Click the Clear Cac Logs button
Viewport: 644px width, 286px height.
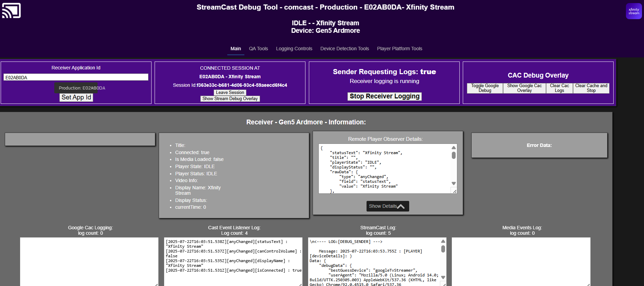coord(559,88)
